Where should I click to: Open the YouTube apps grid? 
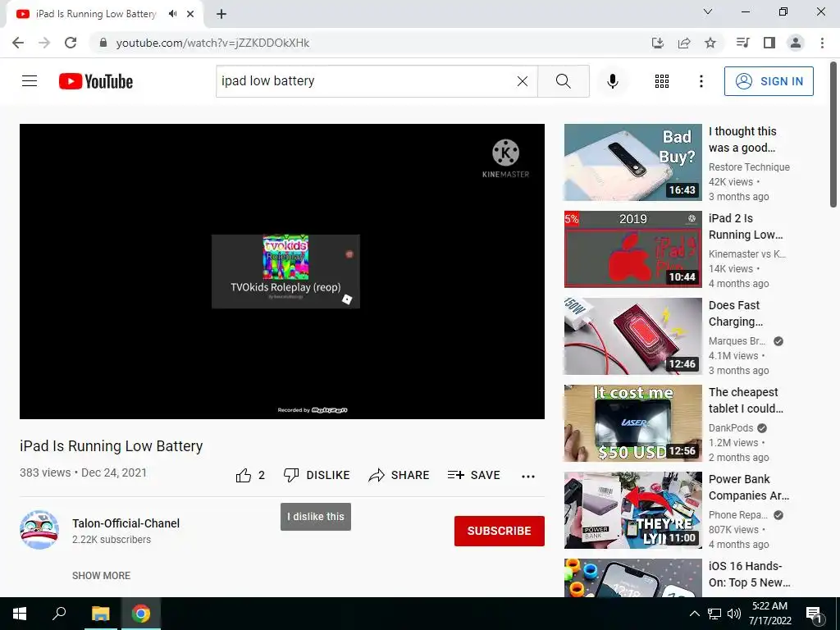[662, 81]
